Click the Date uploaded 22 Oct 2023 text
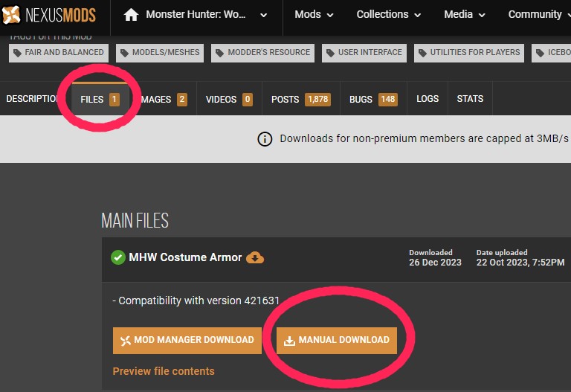 tap(520, 258)
